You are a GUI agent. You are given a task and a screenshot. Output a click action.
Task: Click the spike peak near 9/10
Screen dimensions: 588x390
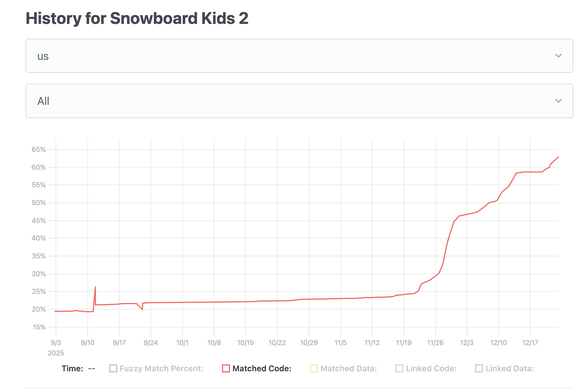pos(95,287)
